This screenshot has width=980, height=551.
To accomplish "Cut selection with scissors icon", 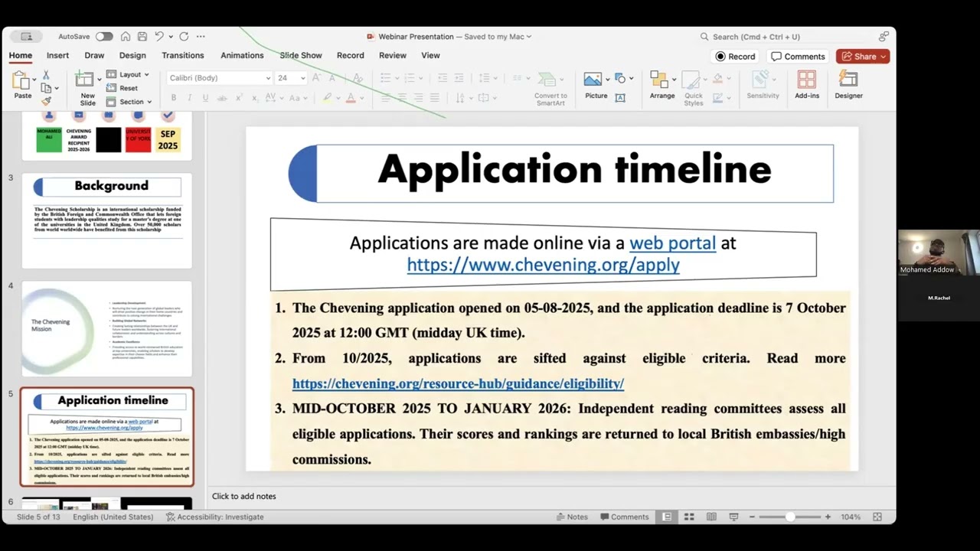I will pyautogui.click(x=46, y=74).
